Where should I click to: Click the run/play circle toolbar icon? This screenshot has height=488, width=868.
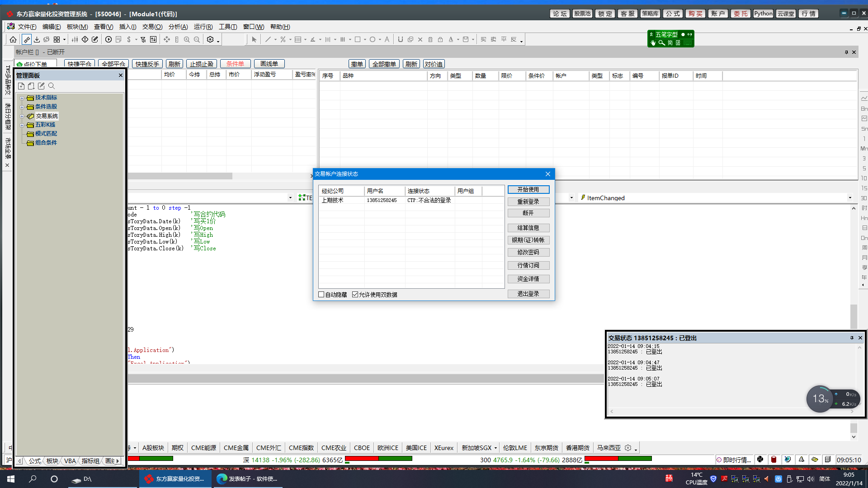pos(108,40)
